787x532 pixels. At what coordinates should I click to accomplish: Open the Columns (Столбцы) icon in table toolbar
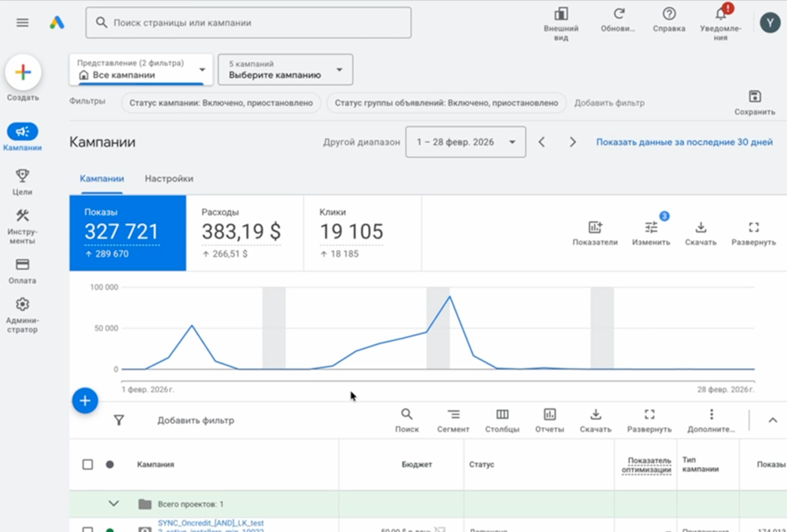point(502,414)
